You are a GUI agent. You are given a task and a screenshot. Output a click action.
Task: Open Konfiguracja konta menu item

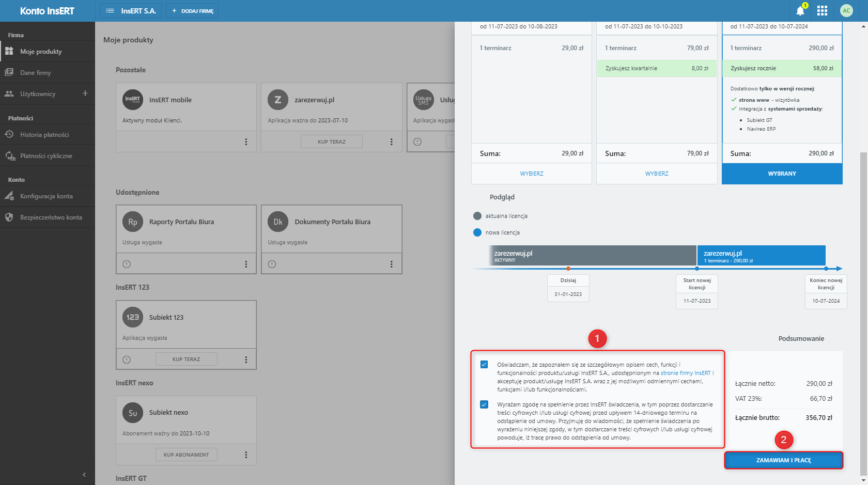click(48, 196)
